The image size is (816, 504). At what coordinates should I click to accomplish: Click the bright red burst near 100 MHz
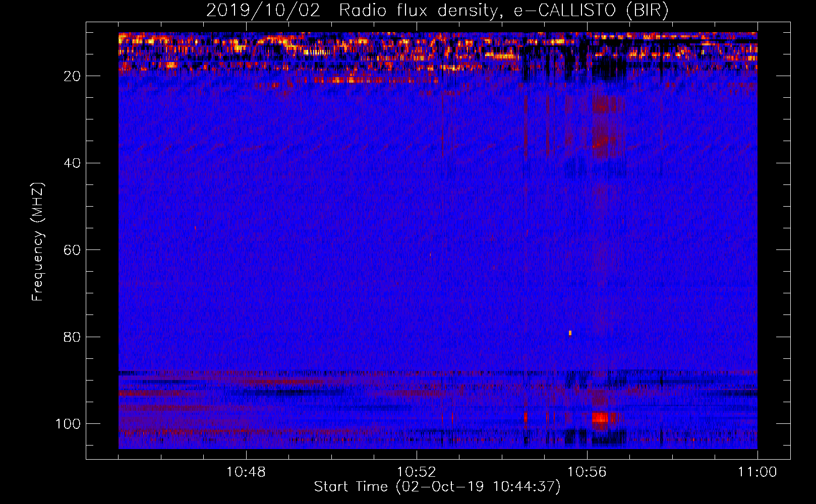point(600,418)
